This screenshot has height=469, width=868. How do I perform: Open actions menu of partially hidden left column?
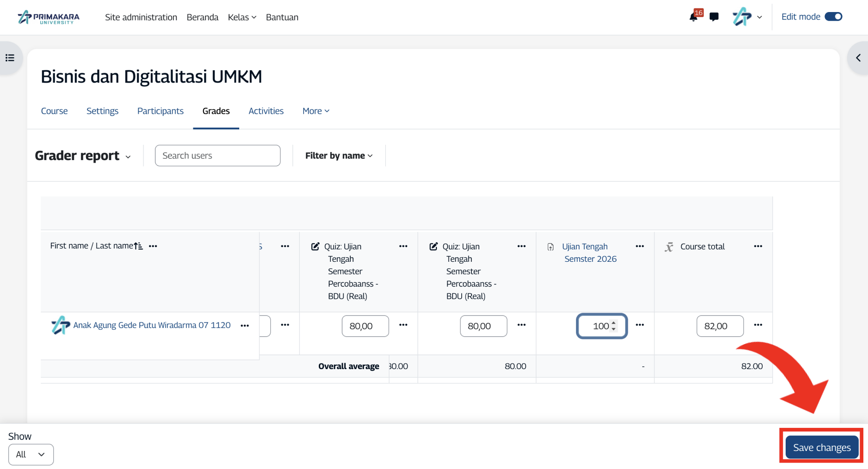285,246
